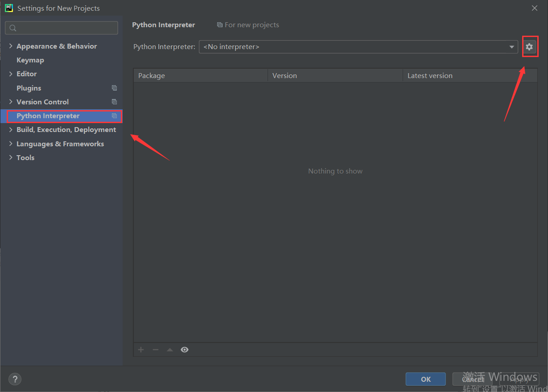Viewport: 548px width, 392px height.
Task: Focus the settings search field
Action: pyautogui.click(x=62, y=28)
